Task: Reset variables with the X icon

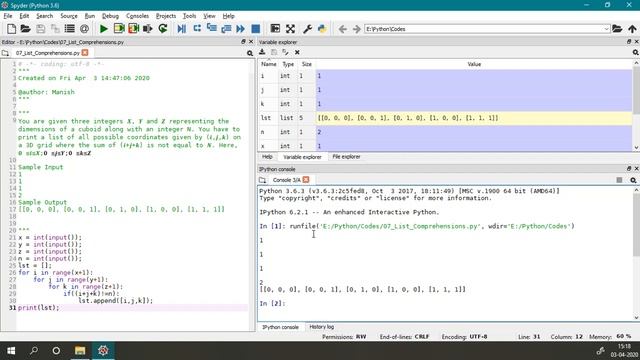Action: point(297,52)
